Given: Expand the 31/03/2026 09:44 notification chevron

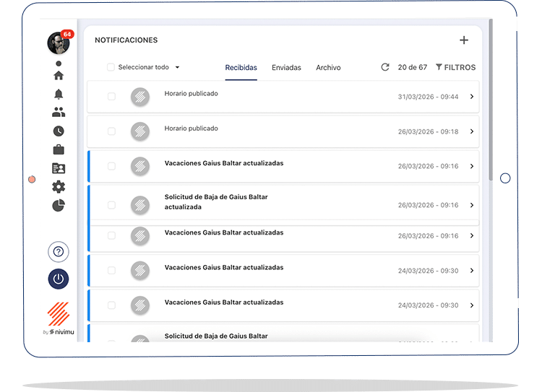Looking at the screenshot, I should (x=472, y=97).
